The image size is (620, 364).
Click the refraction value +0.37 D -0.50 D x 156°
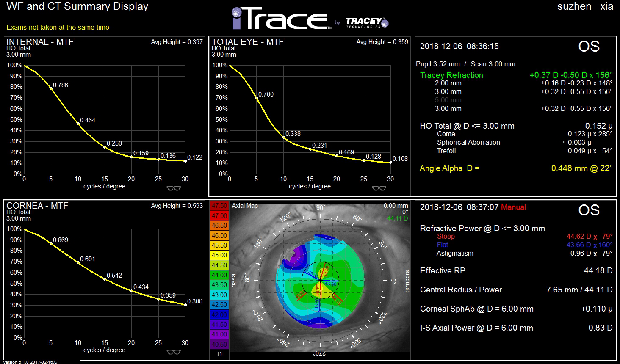[571, 75]
